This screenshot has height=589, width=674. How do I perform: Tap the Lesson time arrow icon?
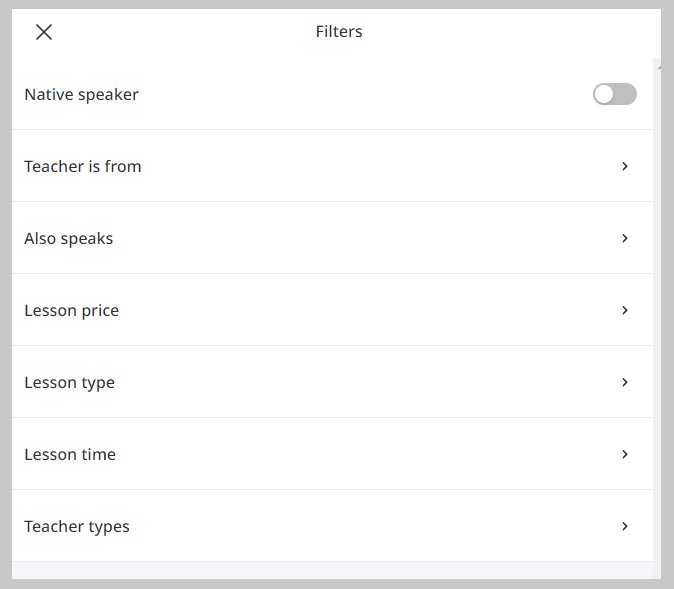point(625,454)
